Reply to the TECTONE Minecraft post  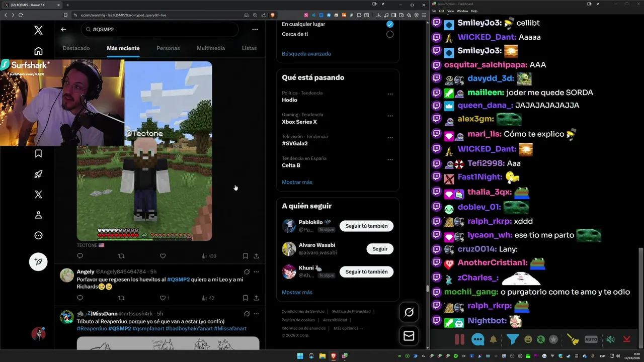(79, 256)
